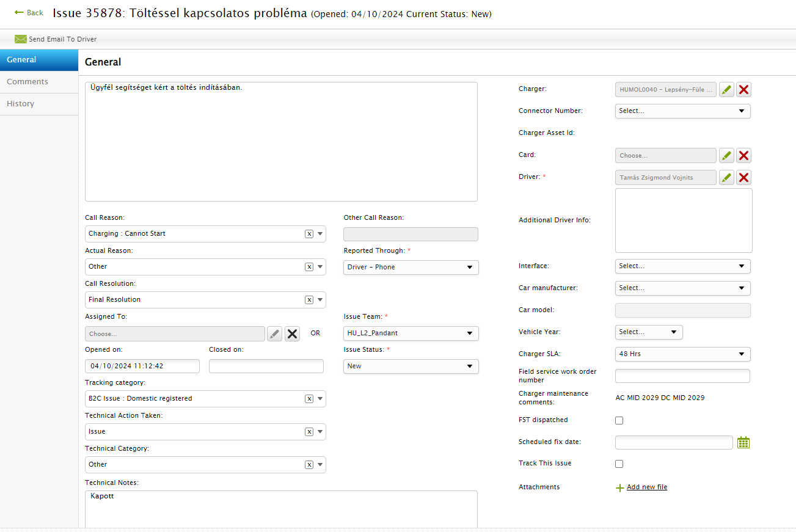Viewport: 796px width, 532px height.
Task: Click the pencil icon beside Driver field
Action: 726,178
